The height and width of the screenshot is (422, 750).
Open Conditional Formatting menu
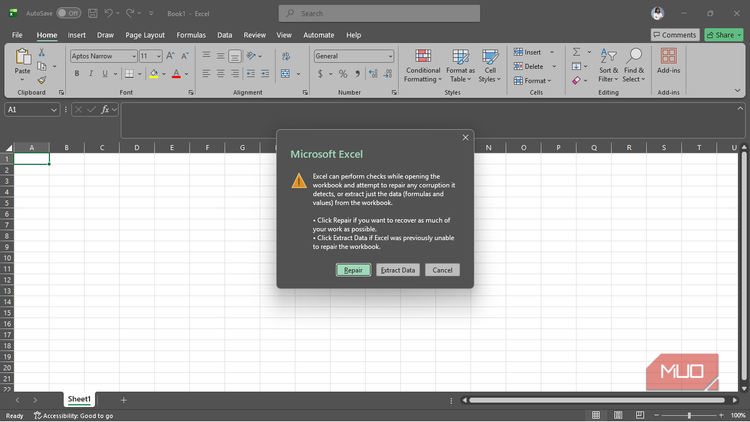423,66
